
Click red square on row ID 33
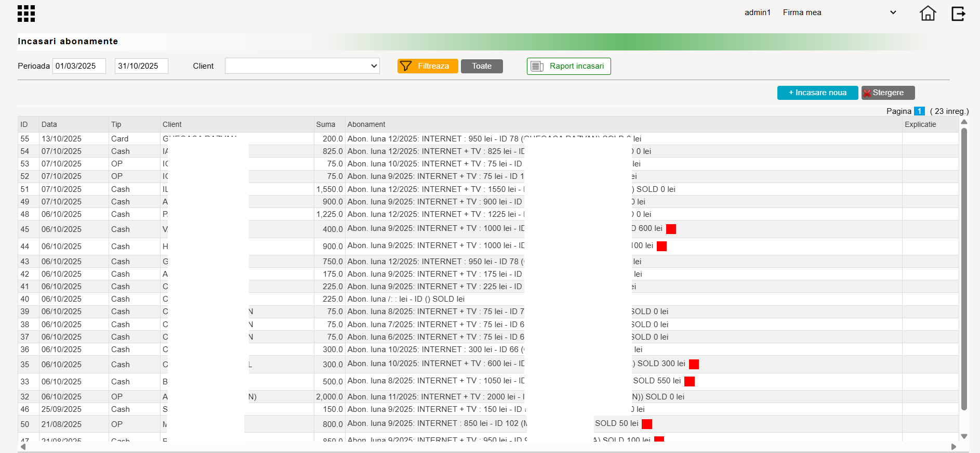coord(690,381)
